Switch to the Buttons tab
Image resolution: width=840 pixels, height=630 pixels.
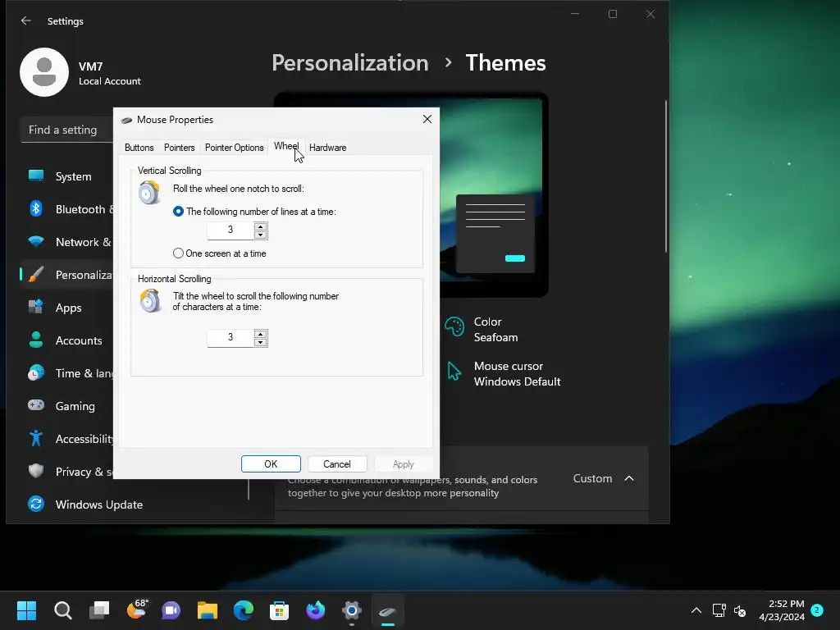[x=139, y=148]
